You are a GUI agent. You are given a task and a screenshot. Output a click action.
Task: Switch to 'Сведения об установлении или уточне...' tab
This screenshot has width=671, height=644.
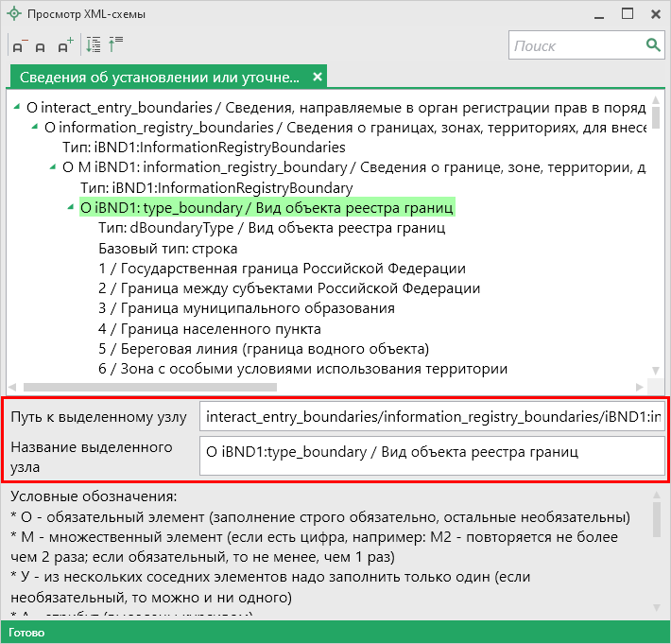click(159, 77)
